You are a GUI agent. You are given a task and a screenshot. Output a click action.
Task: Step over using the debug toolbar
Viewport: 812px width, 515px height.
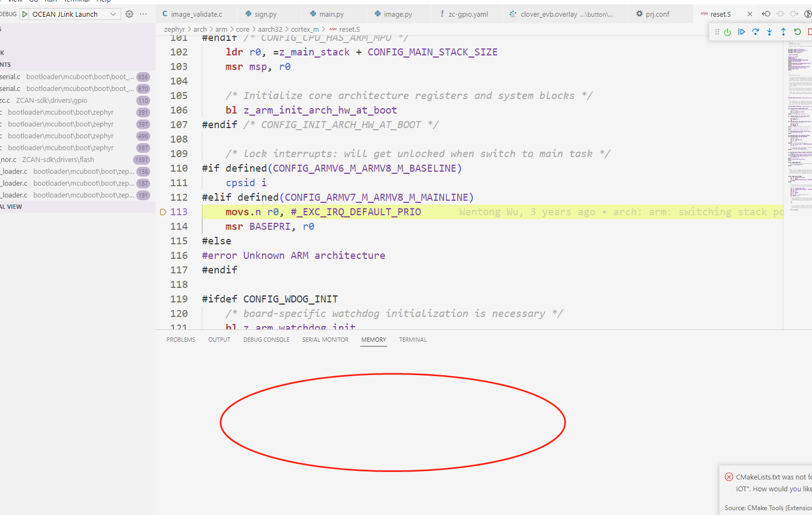tap(755, 32)
